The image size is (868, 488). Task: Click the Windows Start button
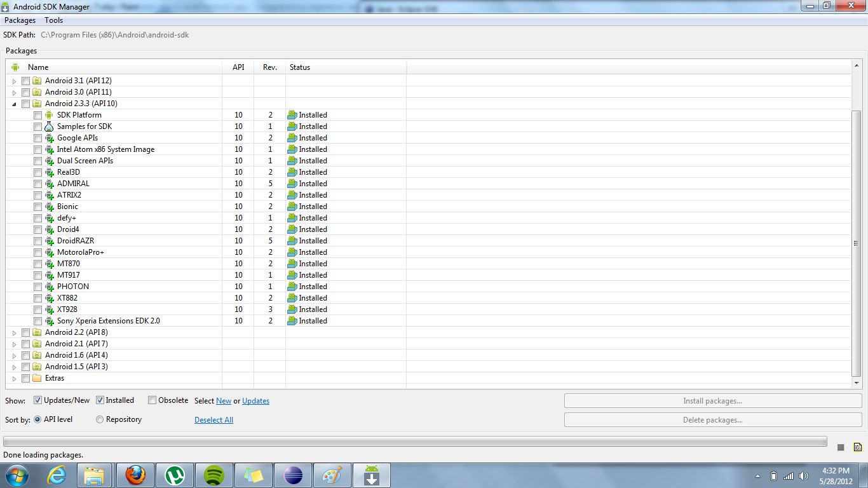[x=16, y=475]
